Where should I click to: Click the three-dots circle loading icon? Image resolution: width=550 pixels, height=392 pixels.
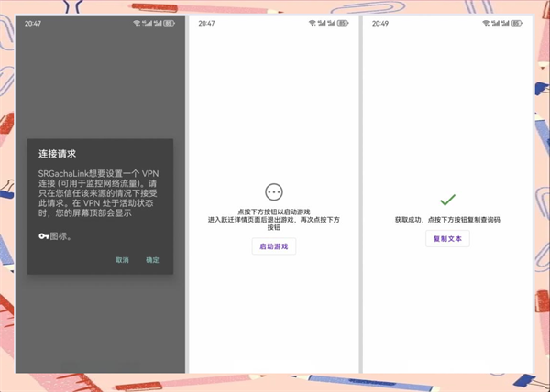click(273, 191)
